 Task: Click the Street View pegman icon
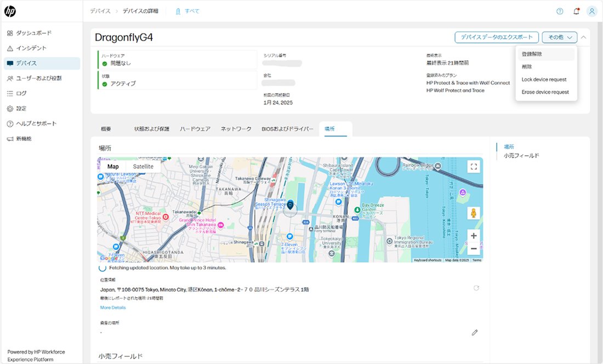tap(474, 213)
